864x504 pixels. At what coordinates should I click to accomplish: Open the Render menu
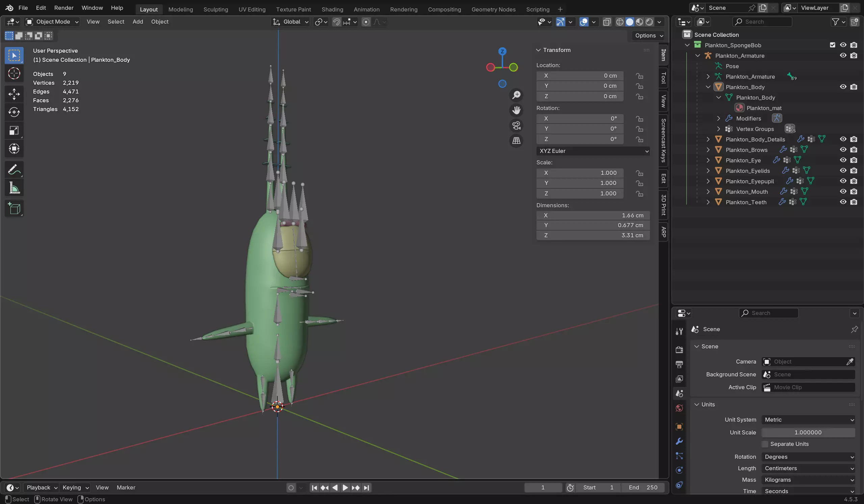point(64,8)
